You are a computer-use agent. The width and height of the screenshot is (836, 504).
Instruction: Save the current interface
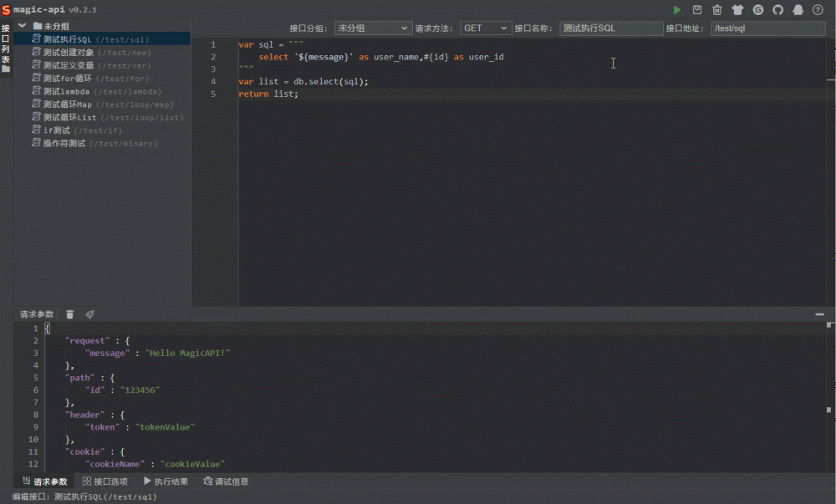click(697, 10)
